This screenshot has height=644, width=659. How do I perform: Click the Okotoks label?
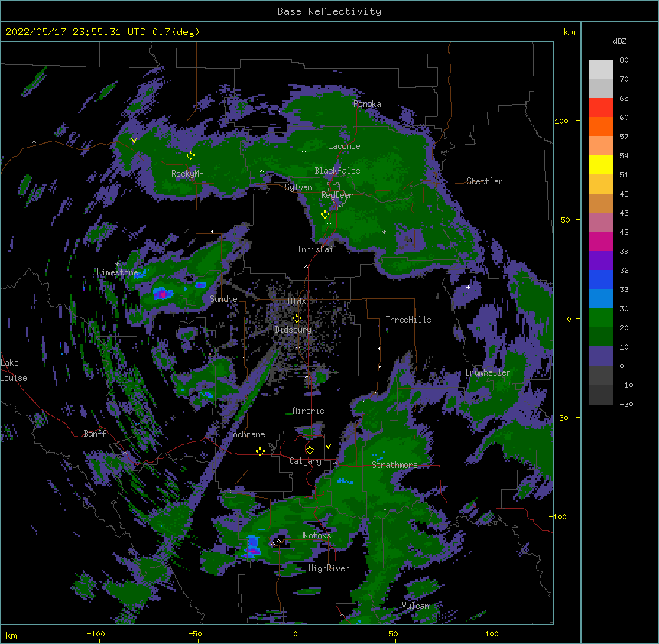click(x=315, y=535)
